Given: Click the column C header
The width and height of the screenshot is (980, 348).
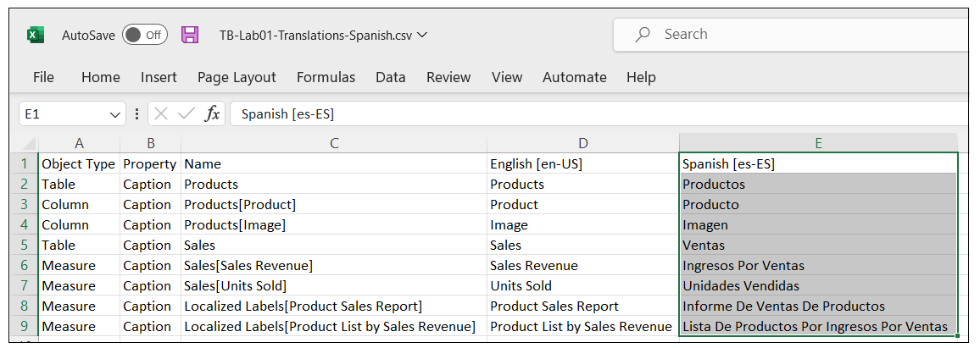Looking at the screenshot, I should click(x=334, y=144).
